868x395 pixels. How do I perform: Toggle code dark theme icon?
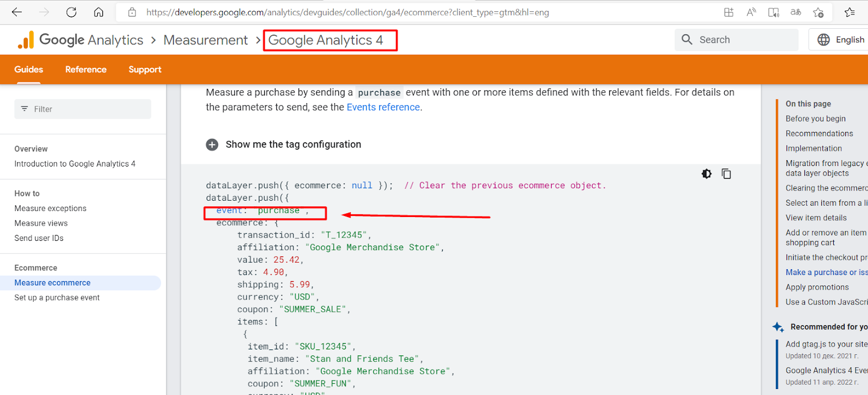pyautogui.click(x=706, y=174)
